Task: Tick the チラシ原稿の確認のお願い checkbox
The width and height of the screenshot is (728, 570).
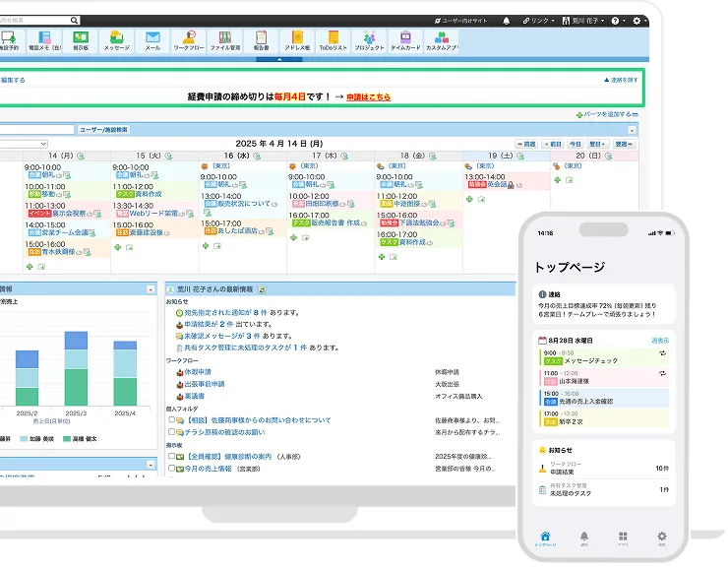Action: [x=173, y=432]
